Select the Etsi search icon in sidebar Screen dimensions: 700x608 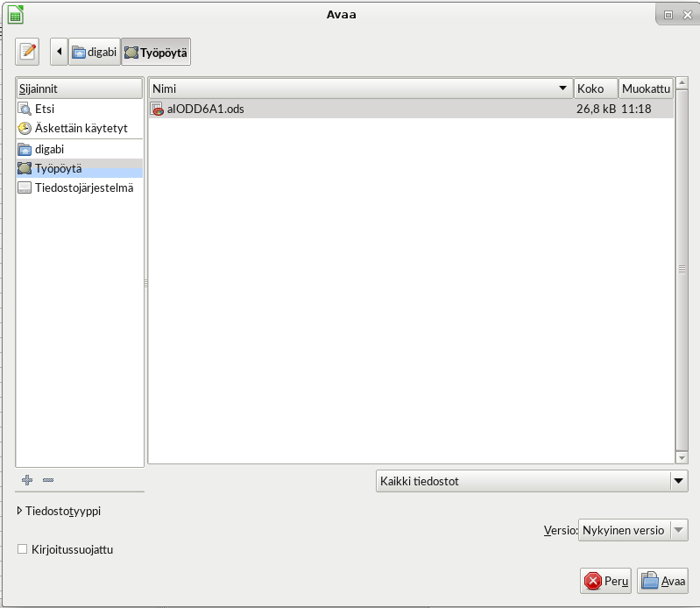(25, 110)
